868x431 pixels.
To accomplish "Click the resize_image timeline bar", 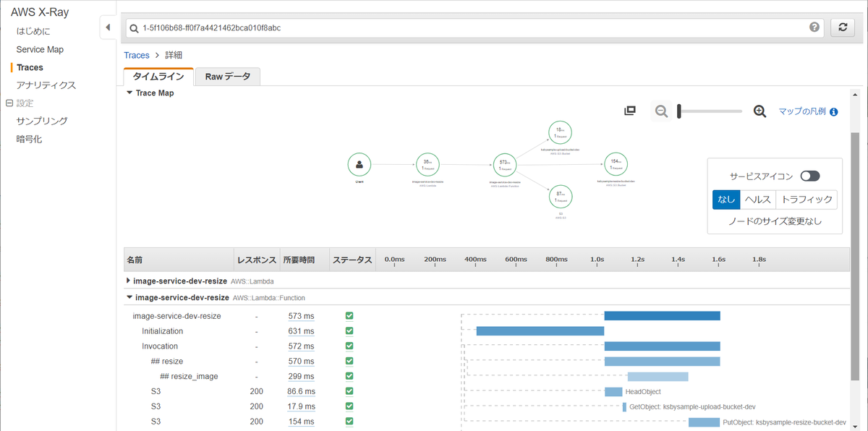I will (658, 377).
